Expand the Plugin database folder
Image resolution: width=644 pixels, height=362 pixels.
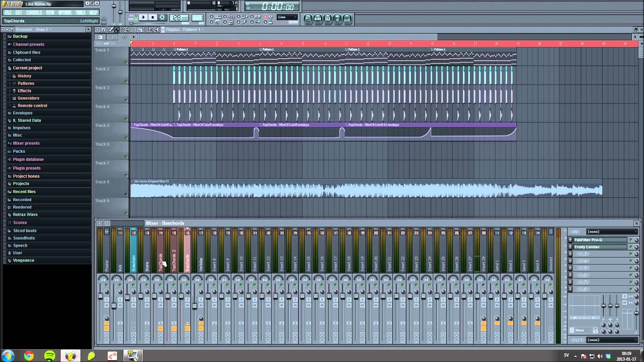28,159
